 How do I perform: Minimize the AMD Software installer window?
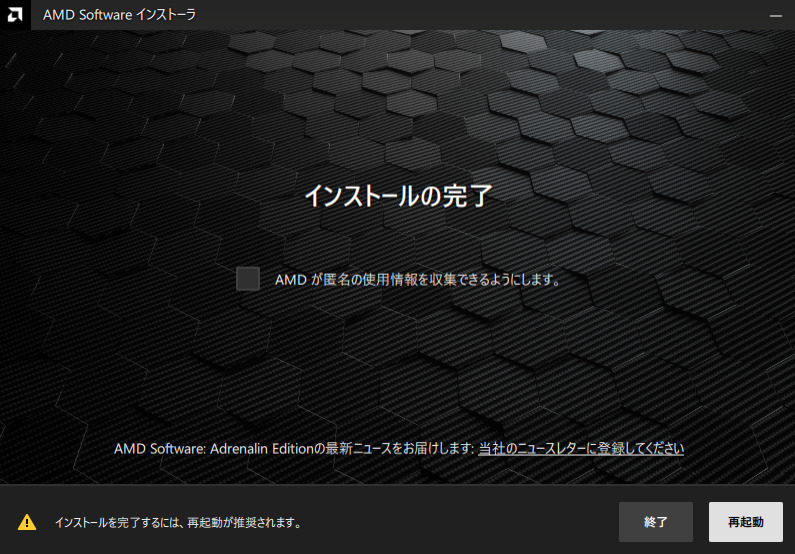coord(775,15)
